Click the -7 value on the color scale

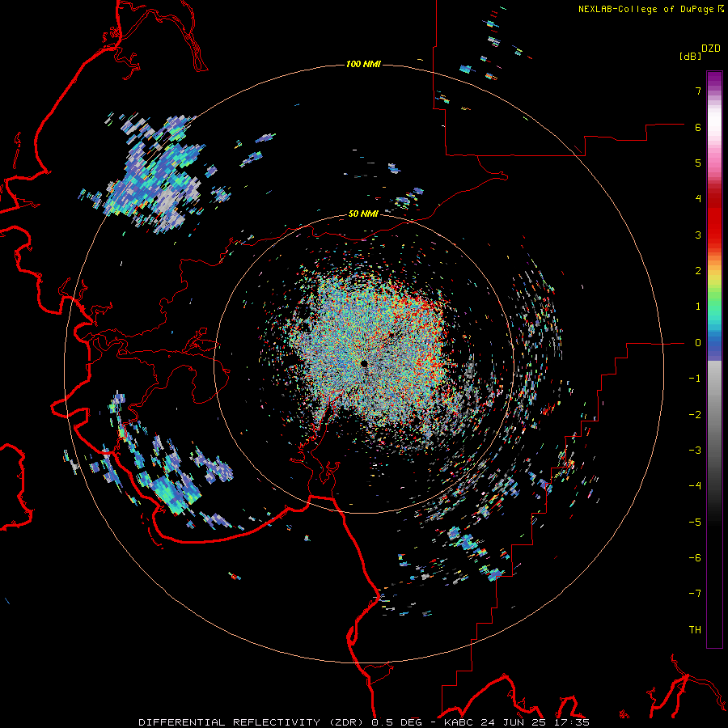[x=695, y=594]
